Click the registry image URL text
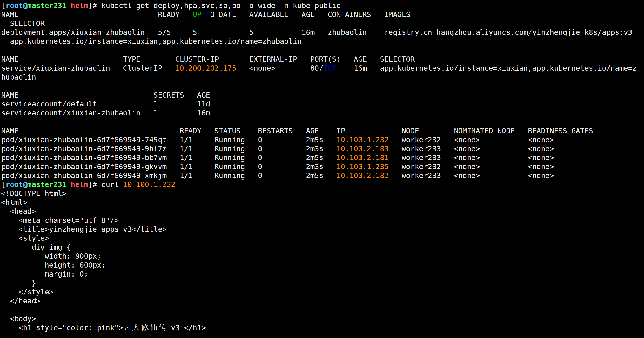644x338 pixels. point(508,32)
